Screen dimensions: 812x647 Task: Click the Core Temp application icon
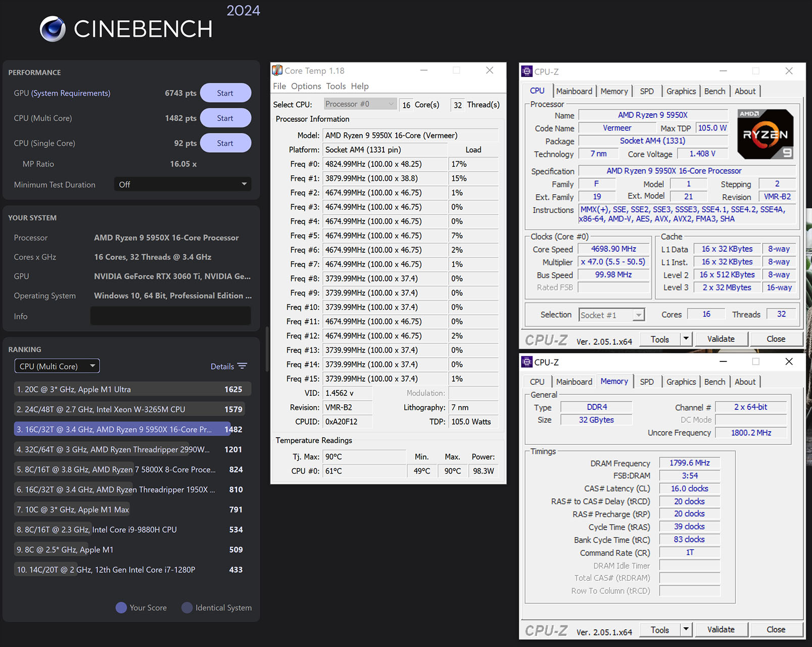[x=278, y=70]
